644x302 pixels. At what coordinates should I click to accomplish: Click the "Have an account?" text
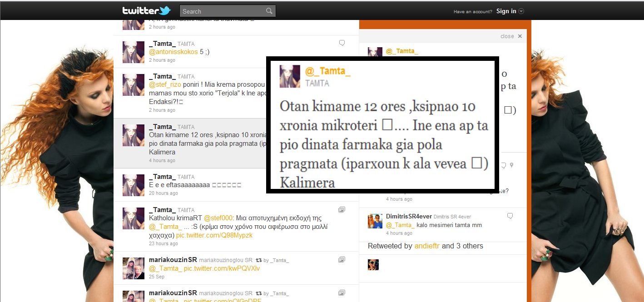[x=473, y=12]
